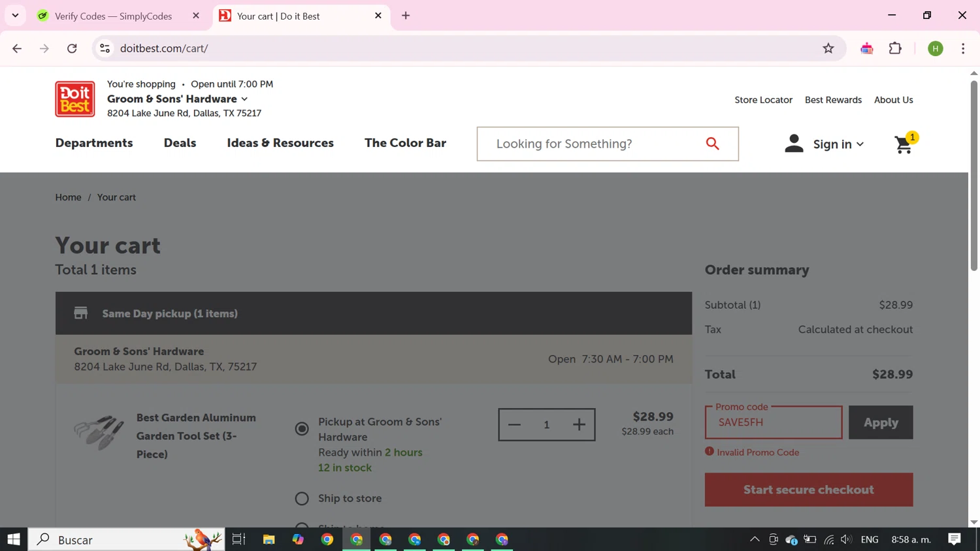Image resolution: width=980 pixels, height=551 pixels.
Task: Click the Wi-Fi network tray icon
Action: [x=829, y=539]
